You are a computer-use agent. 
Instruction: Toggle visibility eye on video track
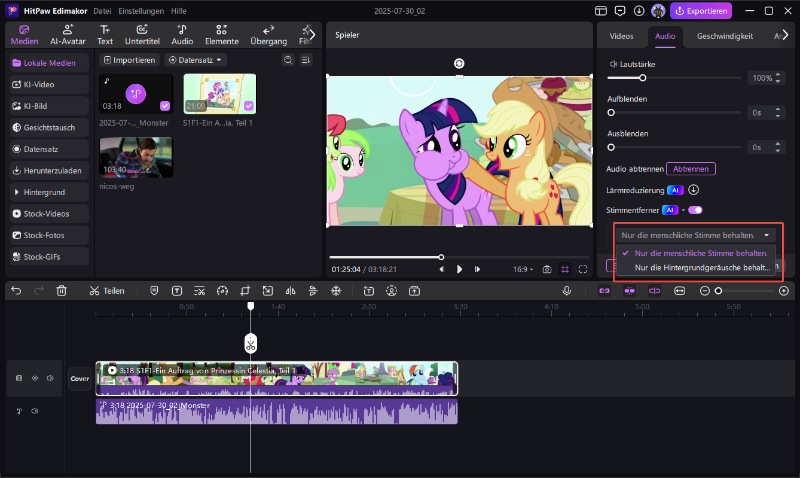(35, 378)
